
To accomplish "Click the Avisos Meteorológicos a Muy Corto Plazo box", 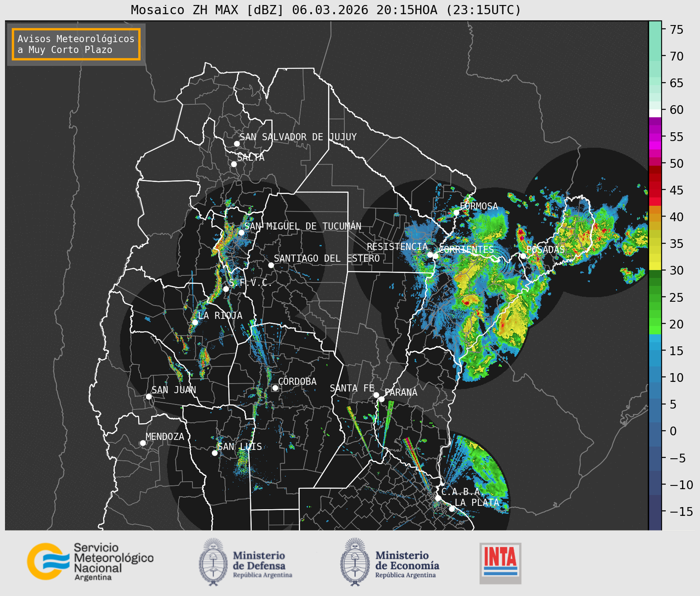I will pos(76,45).
